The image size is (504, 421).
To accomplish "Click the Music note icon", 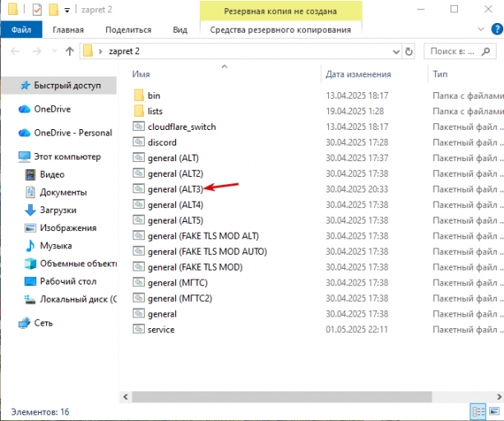I will (30, 246).
